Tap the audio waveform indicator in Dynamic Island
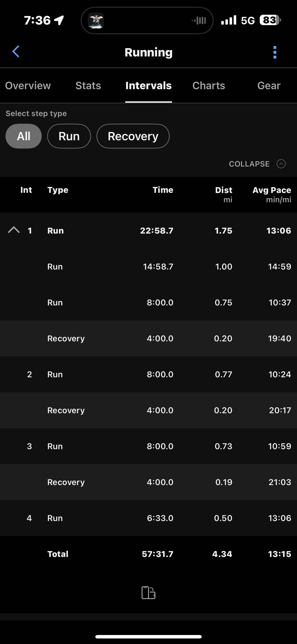 tap(199, 20)
